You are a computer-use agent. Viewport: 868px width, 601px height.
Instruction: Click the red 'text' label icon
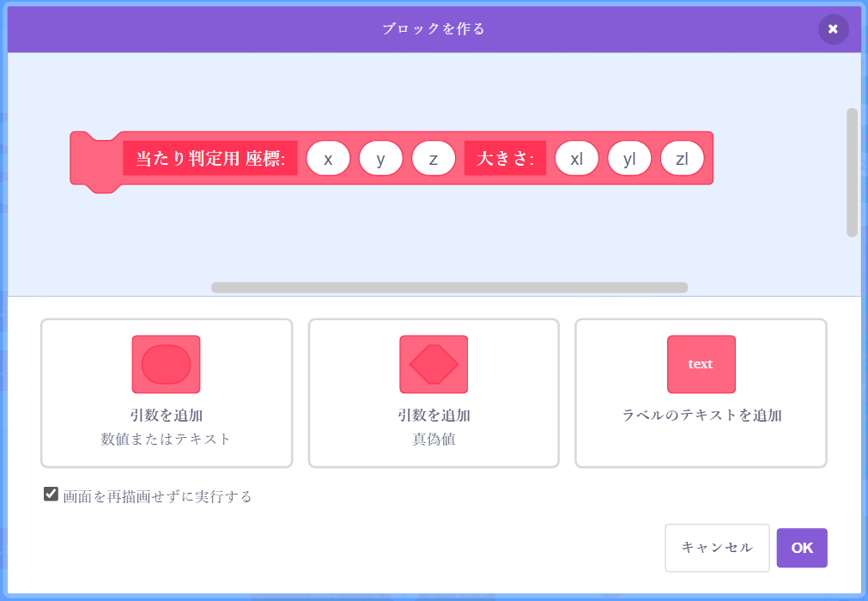(x=701, y=364)
